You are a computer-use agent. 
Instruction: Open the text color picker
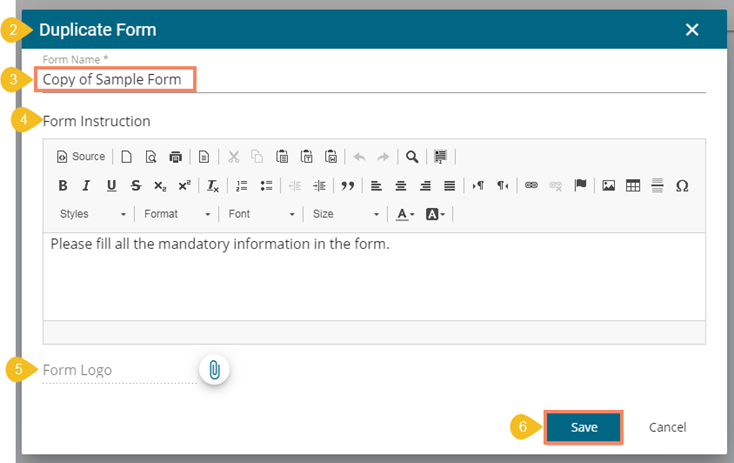point(405,214)
